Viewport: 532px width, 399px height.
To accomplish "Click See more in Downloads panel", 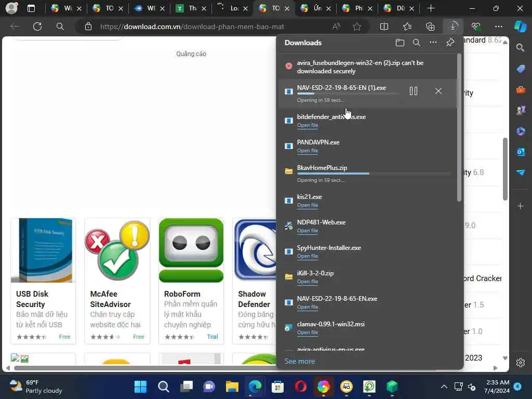I will tap(300, 362).
